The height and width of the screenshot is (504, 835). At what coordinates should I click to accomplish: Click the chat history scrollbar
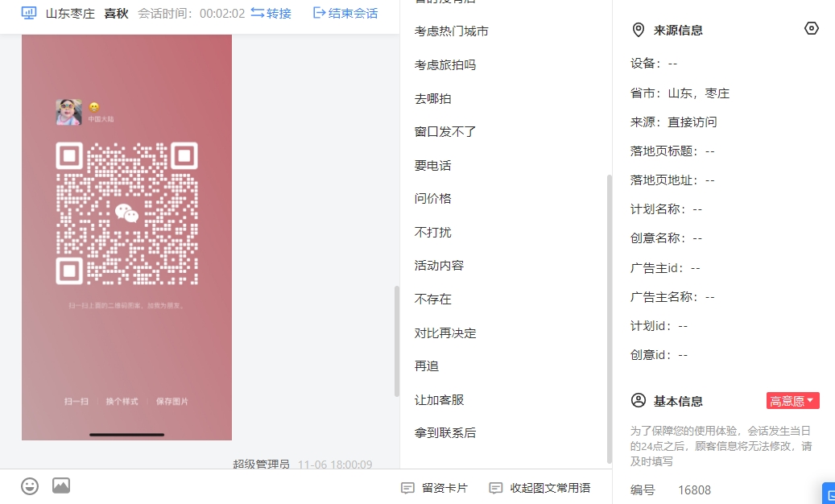[x=397, y=341]
